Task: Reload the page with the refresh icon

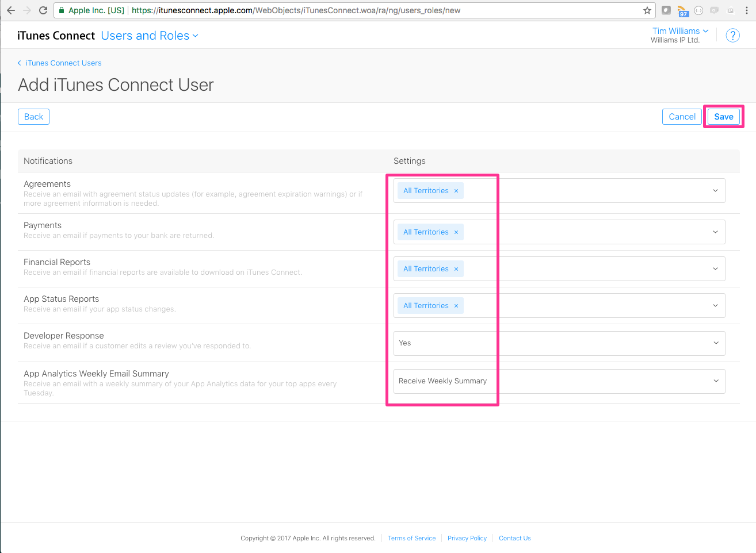Action: point(43,10)
